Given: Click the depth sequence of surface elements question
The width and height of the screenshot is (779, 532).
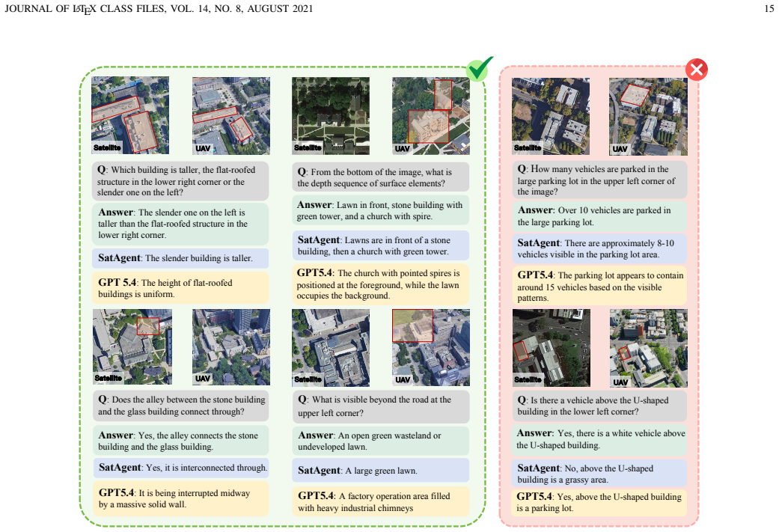Looking at the screenshot, I should pos(381,177).
